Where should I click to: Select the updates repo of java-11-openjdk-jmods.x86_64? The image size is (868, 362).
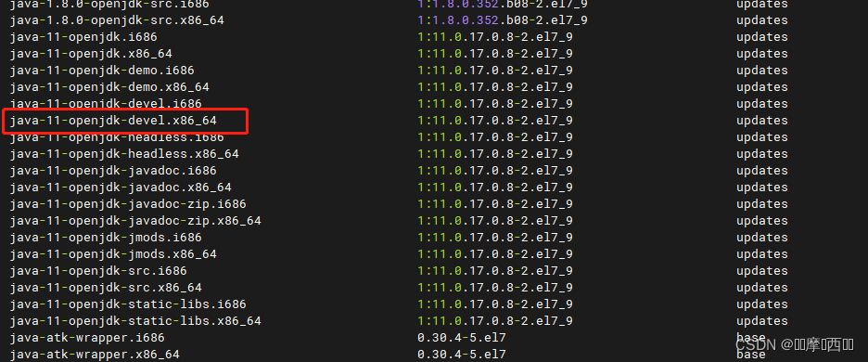(761, 254)
